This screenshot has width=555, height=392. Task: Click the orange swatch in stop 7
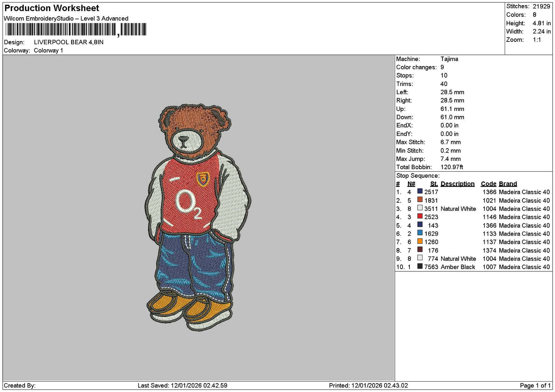420,241
